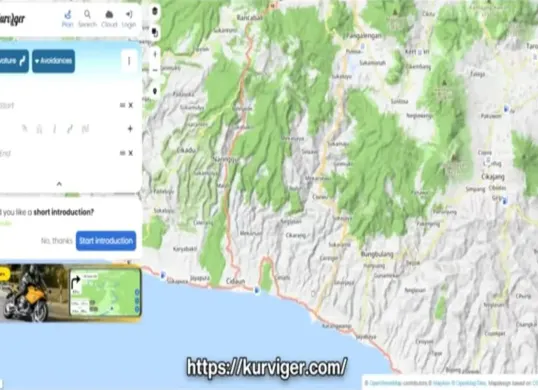
Task: Click the reorder handle of Start row
Action: click(122, 105)
